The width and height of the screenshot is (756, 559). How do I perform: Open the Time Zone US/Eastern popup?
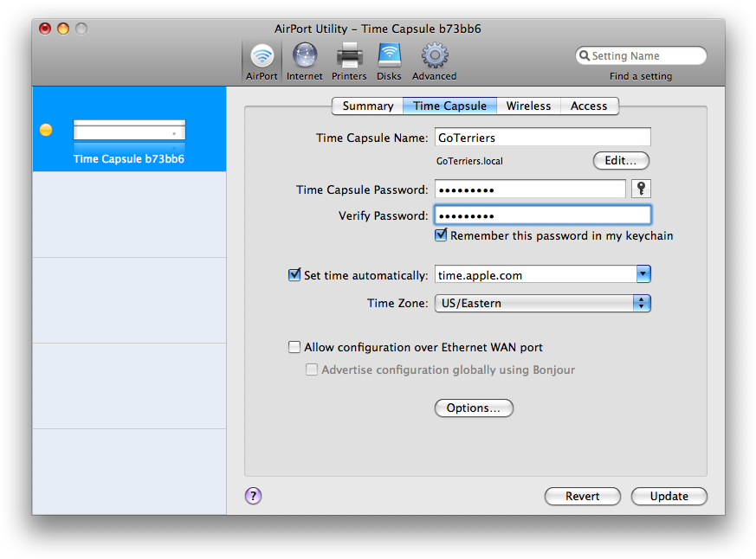(543, 303)
